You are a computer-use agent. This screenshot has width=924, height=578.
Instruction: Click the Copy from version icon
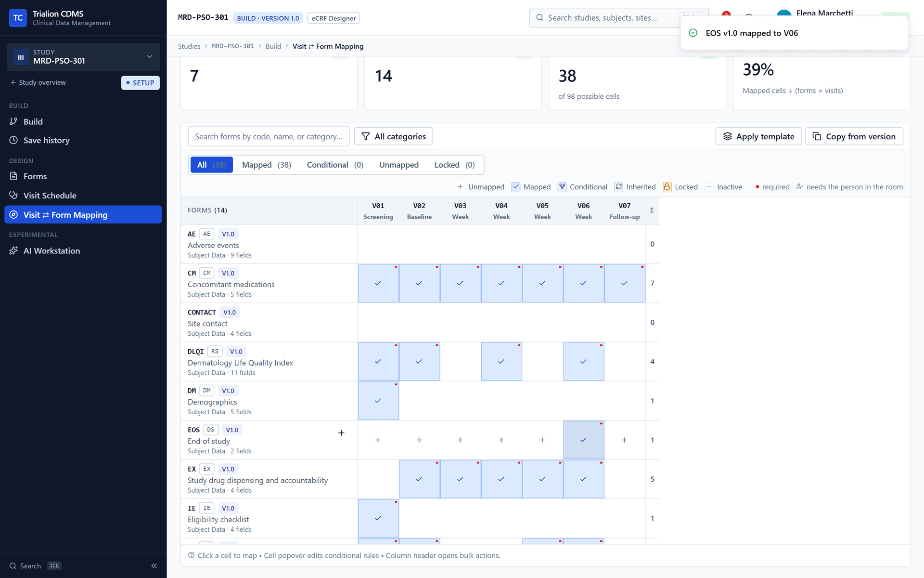pyautogui.click(x=817, y=136)
